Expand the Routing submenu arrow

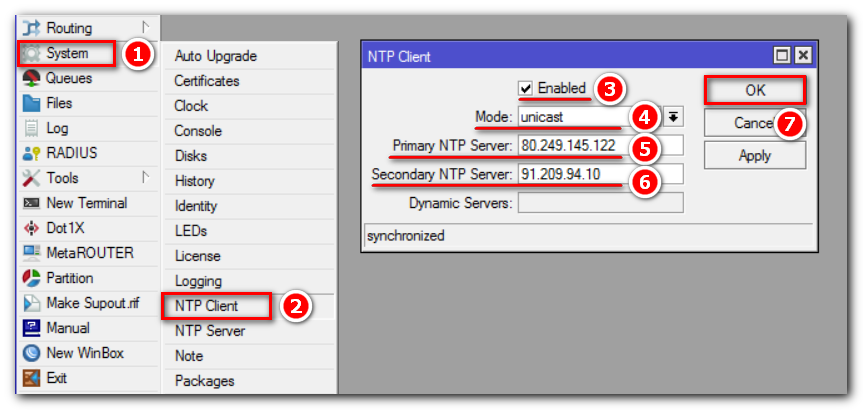(146, 28)
